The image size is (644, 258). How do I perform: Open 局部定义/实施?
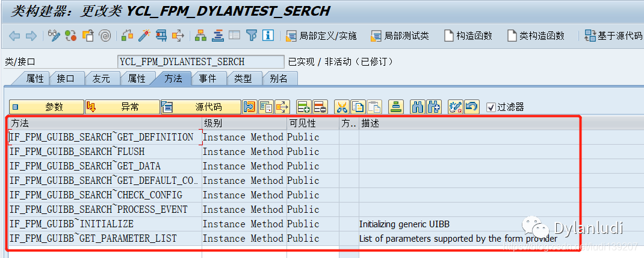coord(321,36)
